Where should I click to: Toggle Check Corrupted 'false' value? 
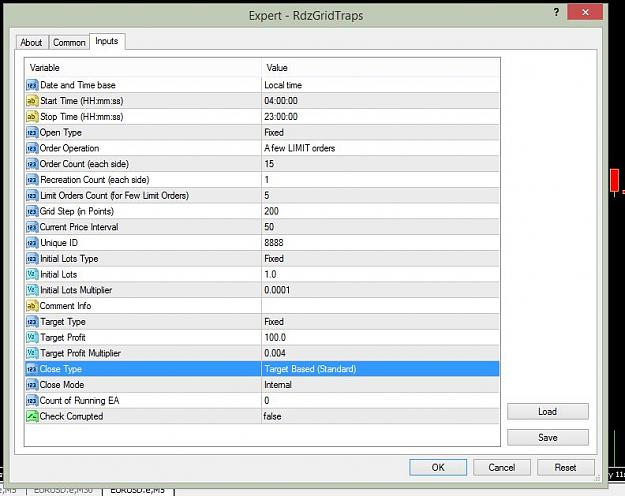point(380,416)
